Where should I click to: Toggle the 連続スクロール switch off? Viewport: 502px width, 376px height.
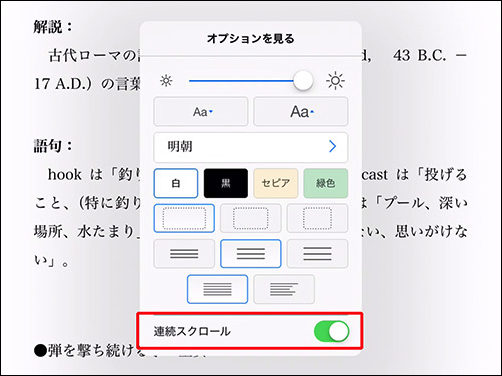331,331
